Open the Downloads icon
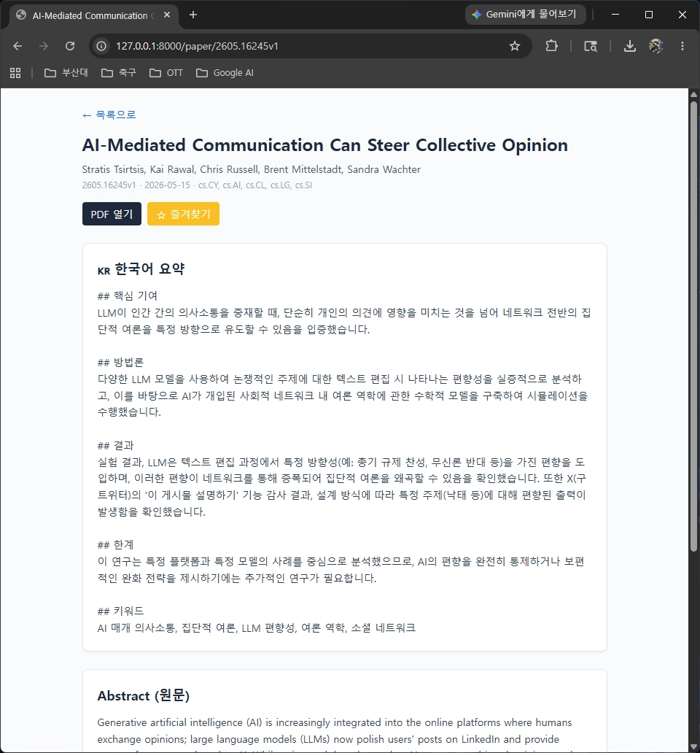The width and height of the screenshot is (700, 753). click(630, 46)
